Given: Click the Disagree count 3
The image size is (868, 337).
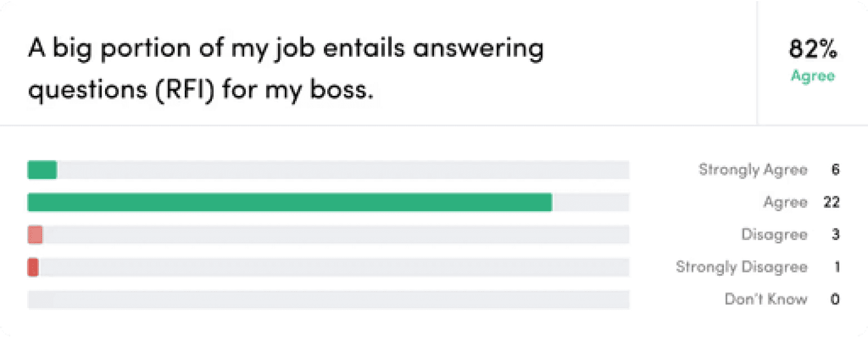Looking at the screenshot, I should click(x=835, y=235).
